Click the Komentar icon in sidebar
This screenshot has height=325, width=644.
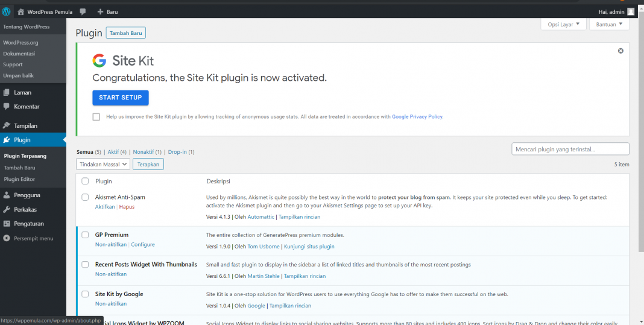[7, 106]
